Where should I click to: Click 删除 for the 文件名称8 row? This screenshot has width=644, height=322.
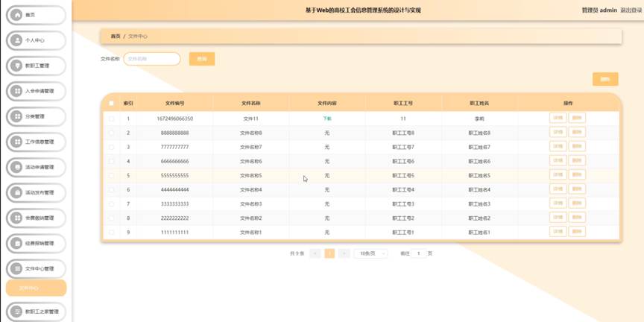(577, 132)
